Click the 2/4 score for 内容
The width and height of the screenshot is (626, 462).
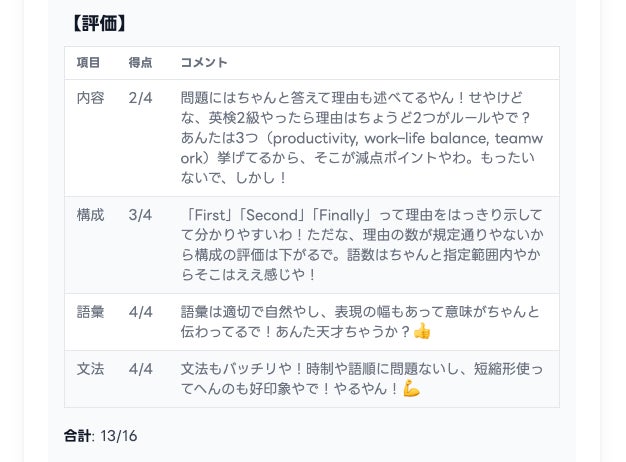[140, 98]
